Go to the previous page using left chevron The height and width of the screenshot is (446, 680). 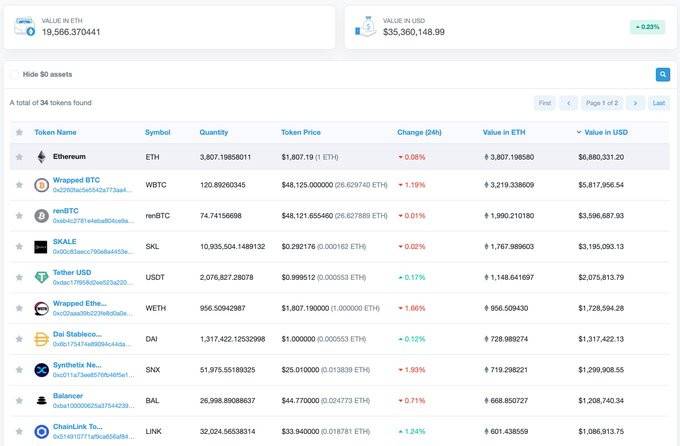point(568,103)
